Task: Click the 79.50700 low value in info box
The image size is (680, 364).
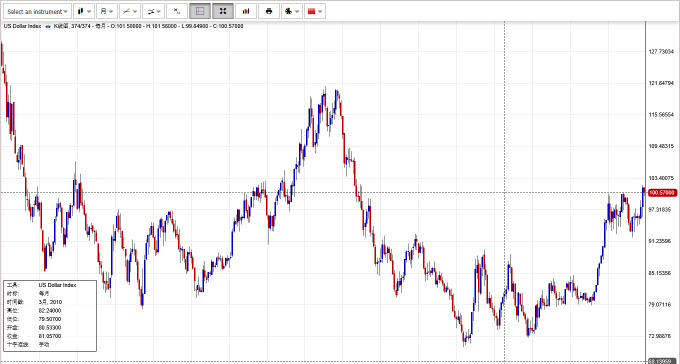Action: (50, 319)
